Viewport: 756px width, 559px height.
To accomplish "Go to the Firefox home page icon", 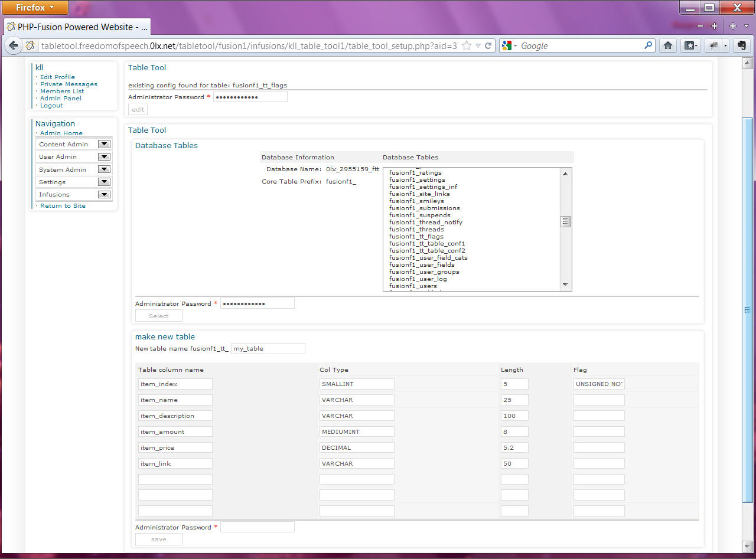I will click(x=668, y=45).
